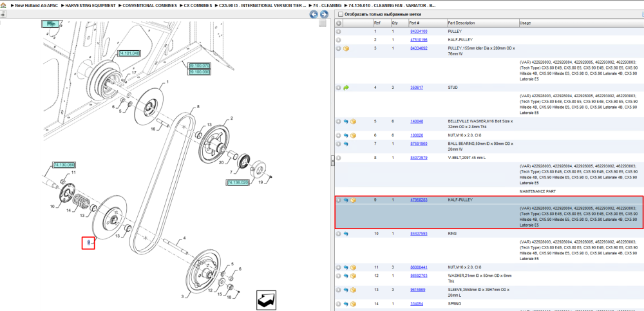Click the package icon for SLEEVE 9615969
This screenshot has height=311, width=644.
click(353, 290)
